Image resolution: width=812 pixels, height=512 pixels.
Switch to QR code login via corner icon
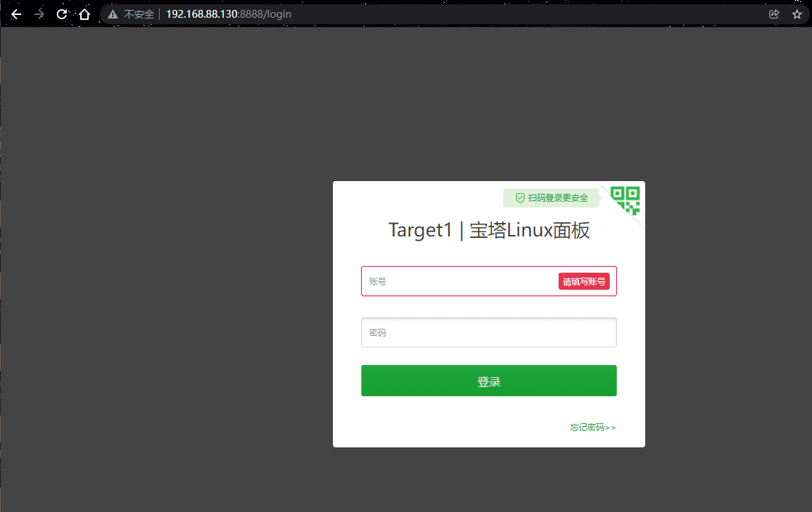(625, 200)
